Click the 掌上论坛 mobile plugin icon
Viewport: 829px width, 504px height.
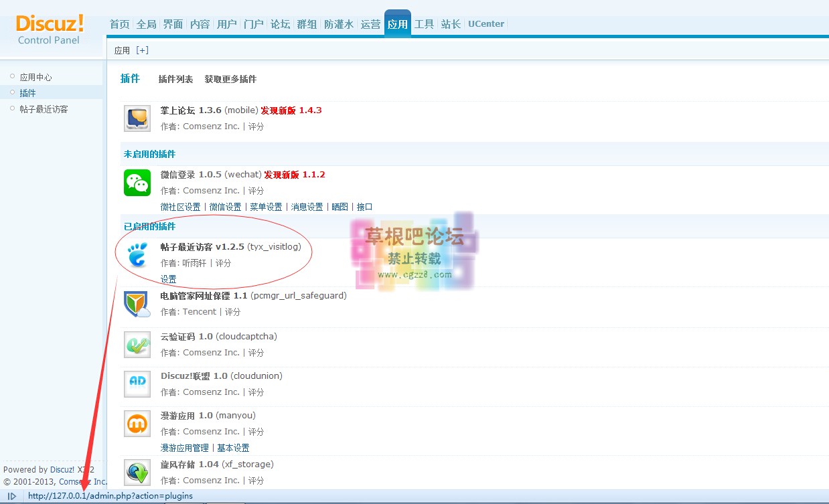[137, 118]
